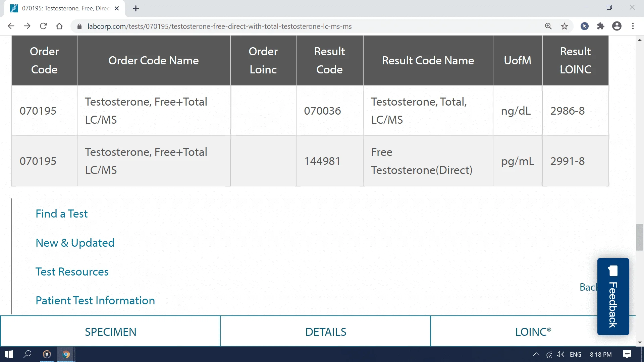Open the zoom magnifier icon in address bar
The width and height of the screenshot is (644, 362).
coord(548,26)
